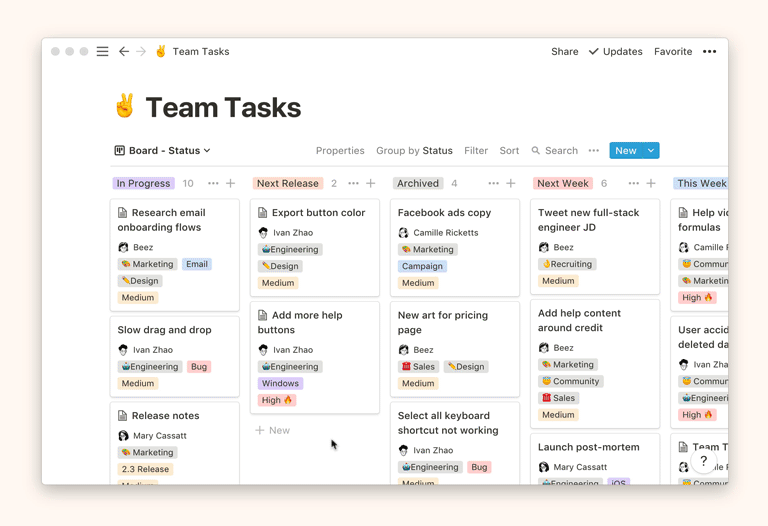Click plus icon in Archived column header
The width and height of the screenshot is (768, 526).
click(511, 183)
